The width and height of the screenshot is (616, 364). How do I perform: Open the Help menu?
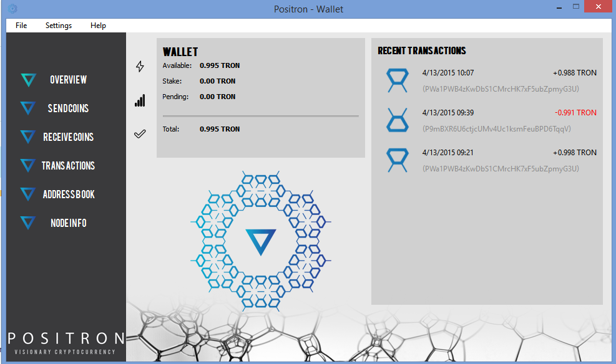click(98, 26)
